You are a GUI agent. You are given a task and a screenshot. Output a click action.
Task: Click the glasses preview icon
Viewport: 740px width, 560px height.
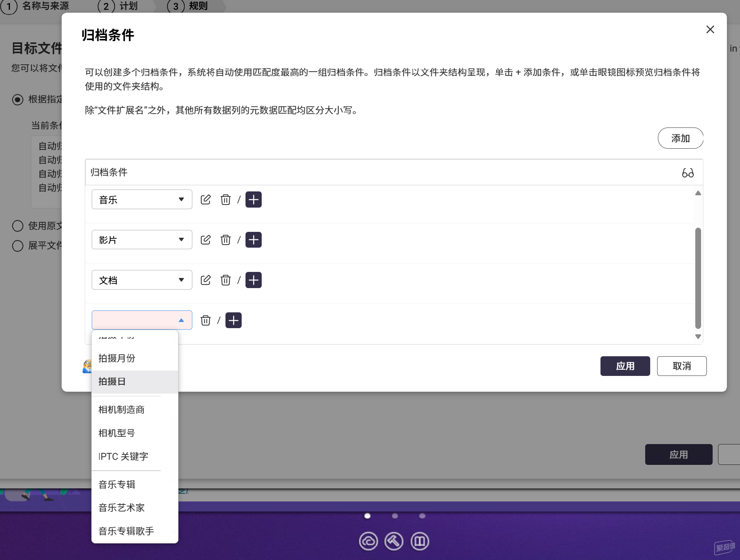(688, 173)
